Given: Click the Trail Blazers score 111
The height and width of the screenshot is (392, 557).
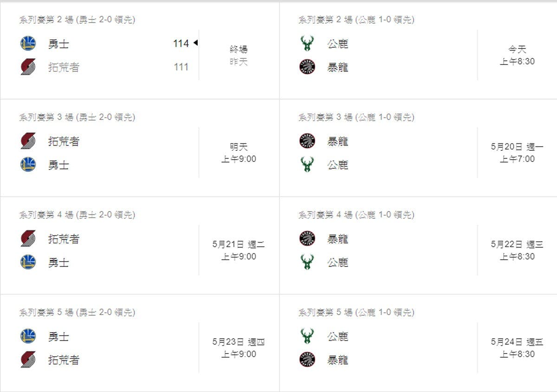Looking at the screenshot, I should pyautogui.click(x=181, y=67).
